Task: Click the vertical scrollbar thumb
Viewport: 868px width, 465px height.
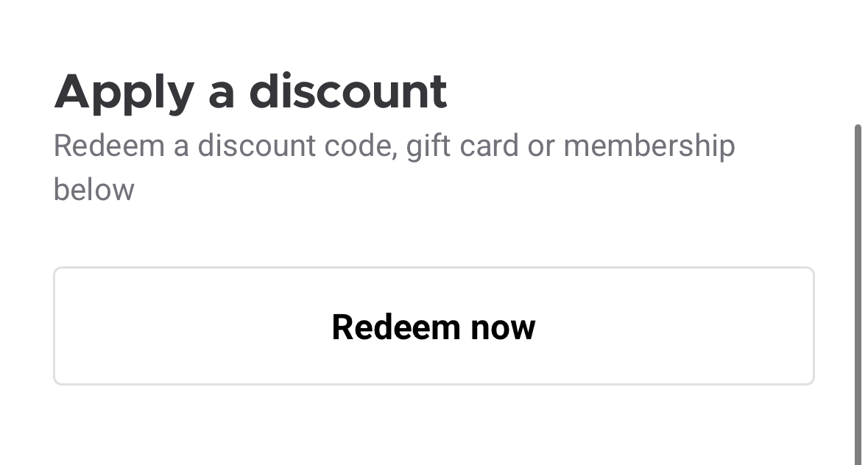Action: [858, 294]
